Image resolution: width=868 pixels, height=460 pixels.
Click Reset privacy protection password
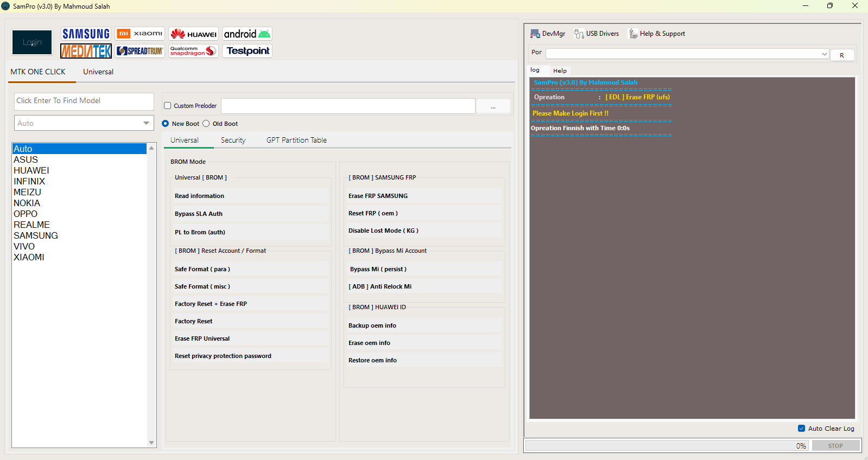pos(251,356)
